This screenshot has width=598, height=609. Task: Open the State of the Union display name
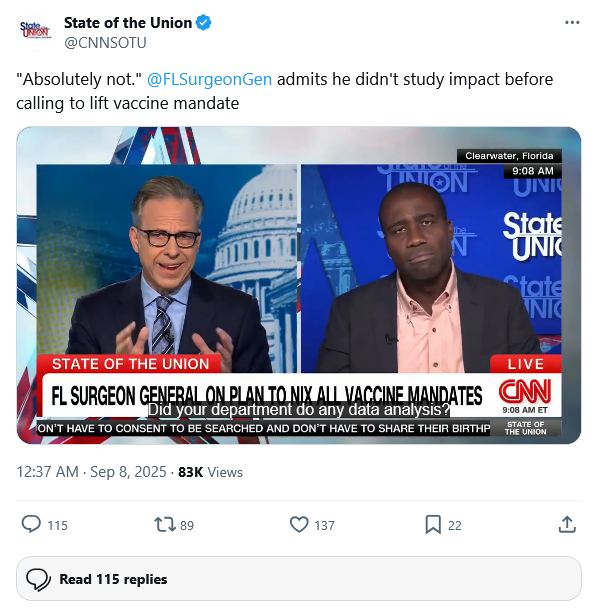(x=128, y=23)
